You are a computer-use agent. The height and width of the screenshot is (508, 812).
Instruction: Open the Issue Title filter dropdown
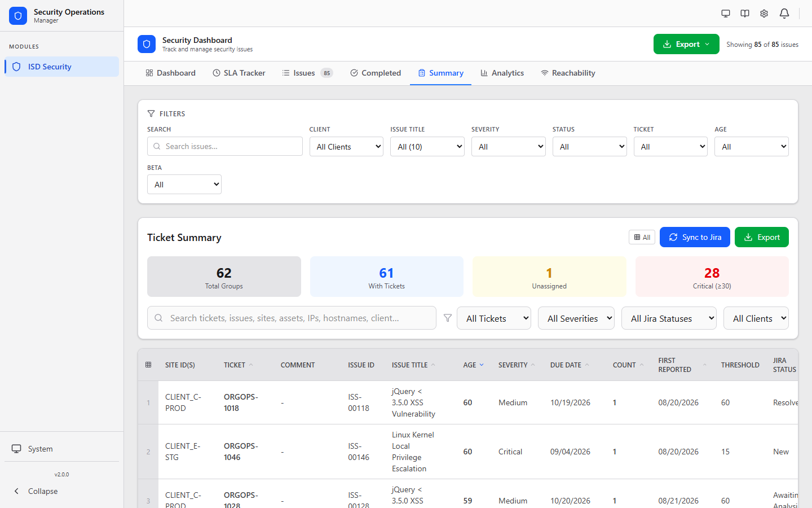tap(427, 147)
